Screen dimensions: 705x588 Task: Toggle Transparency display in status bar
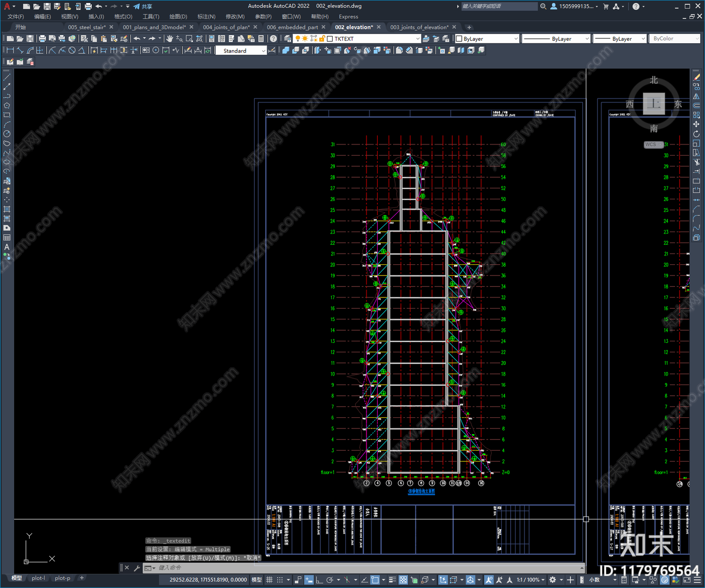click(403, 580)
